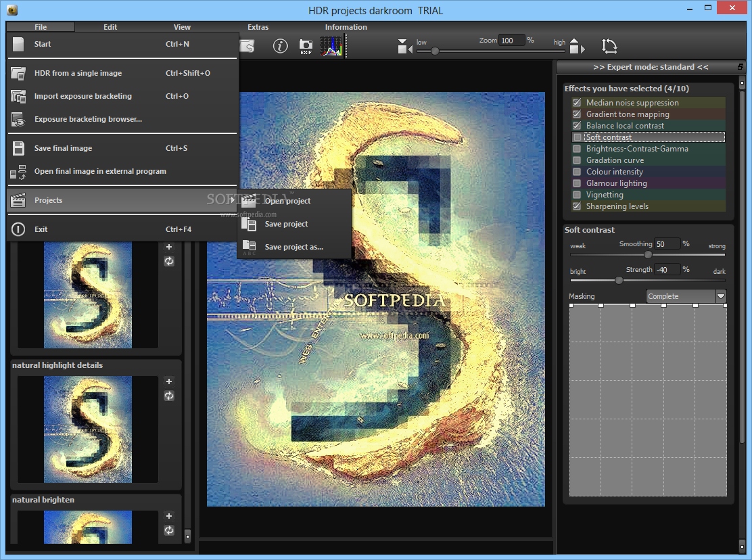Choose Open final image in external program
The height and width of the screenshot is (560, 752).
(122, 172)
